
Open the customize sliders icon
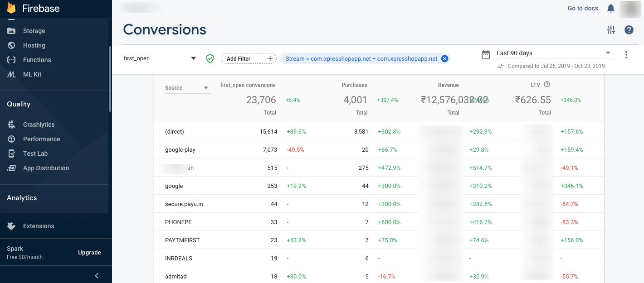tap(611, 30)
